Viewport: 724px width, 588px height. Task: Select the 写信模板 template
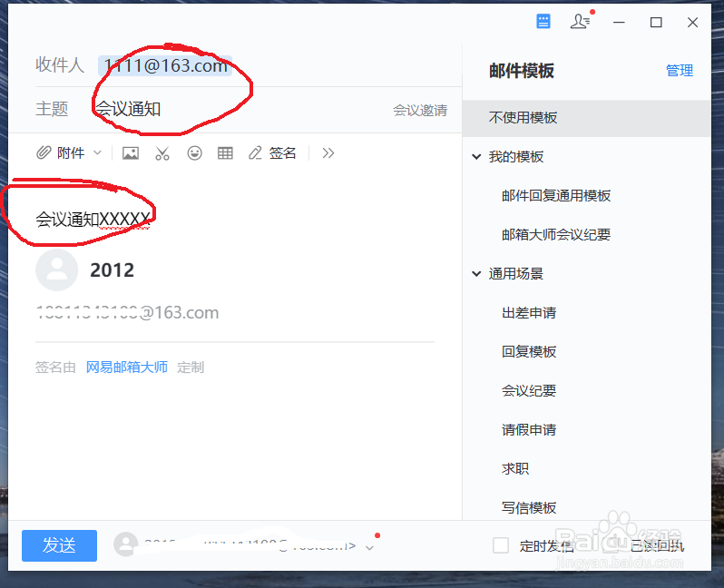point(529,508)
